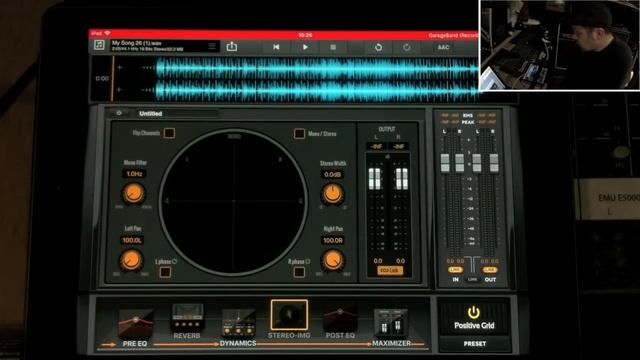Enable the Flip Channels checkbox
640x360 pixels.
click(x=169, y=133)
